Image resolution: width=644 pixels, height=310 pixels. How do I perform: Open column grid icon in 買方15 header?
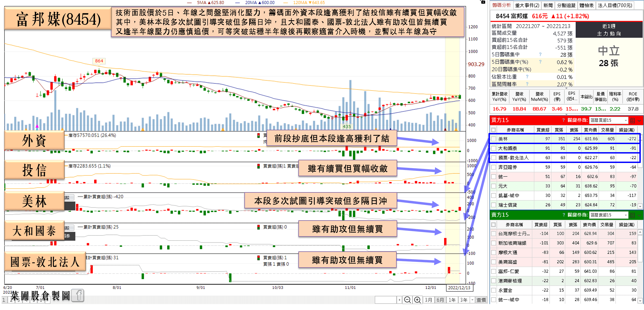click(x=632, y=121)
